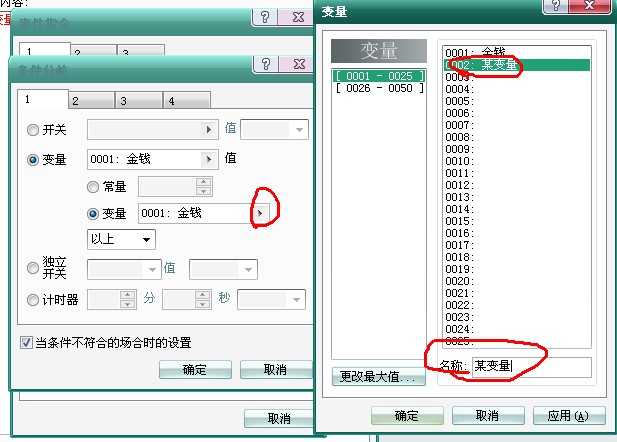The height and width of the screenshot is (442, 617).
Task: Increase timer seconds (秒) stepper up
Action: 202,295
